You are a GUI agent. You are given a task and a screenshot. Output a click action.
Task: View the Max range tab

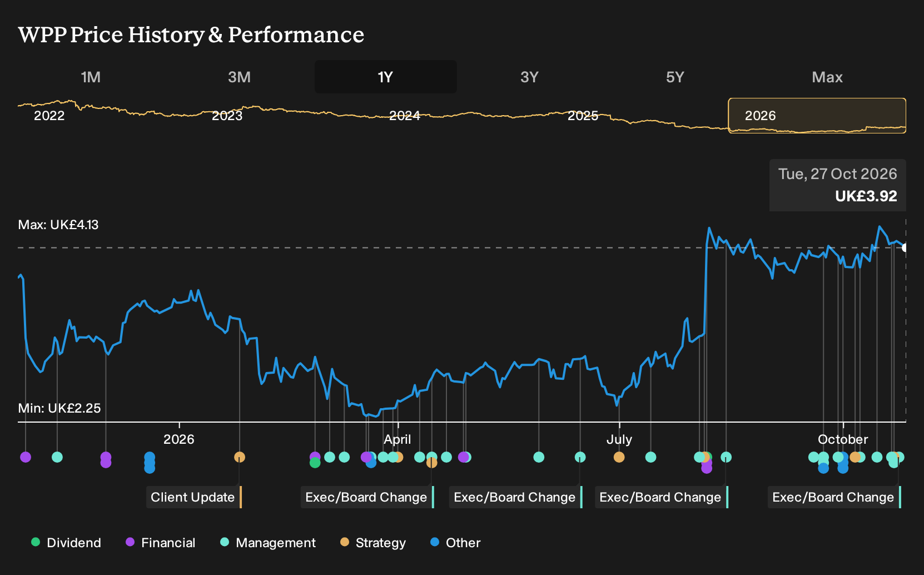pos(827,77)
